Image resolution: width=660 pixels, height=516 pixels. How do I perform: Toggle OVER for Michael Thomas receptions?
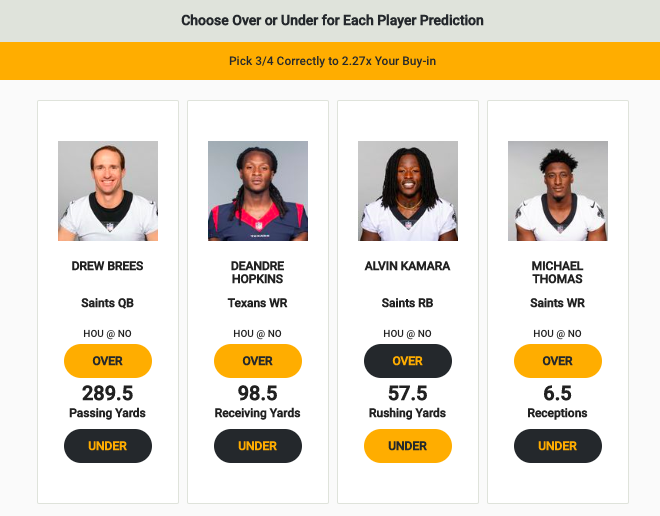pyautogui.click(x=558, y=361)
